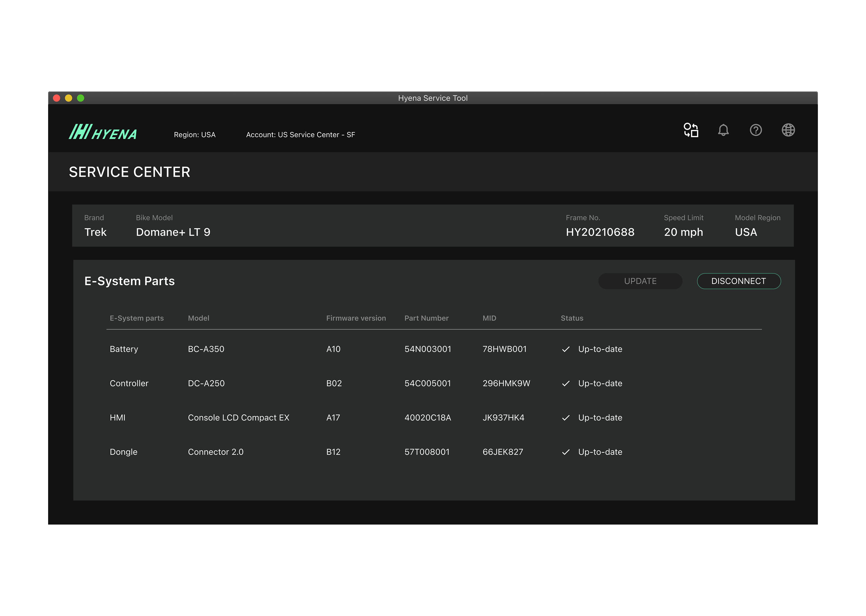Click the Battery row status checkmark
This screenshot has width=866, height=616.
click(566, 349)
